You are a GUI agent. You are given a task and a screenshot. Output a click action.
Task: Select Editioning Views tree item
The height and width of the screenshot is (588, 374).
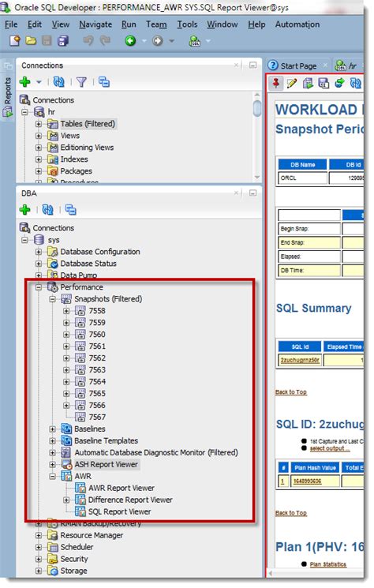[87, 148]
